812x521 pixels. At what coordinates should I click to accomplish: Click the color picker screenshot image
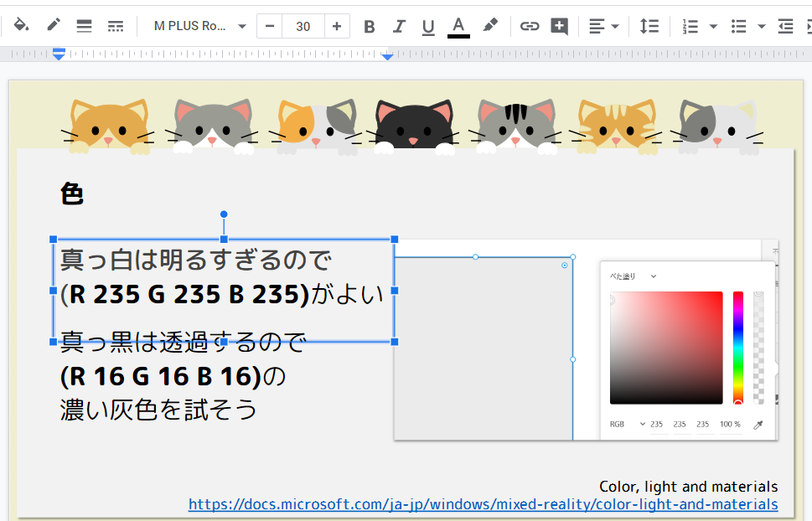coord(587,340)
